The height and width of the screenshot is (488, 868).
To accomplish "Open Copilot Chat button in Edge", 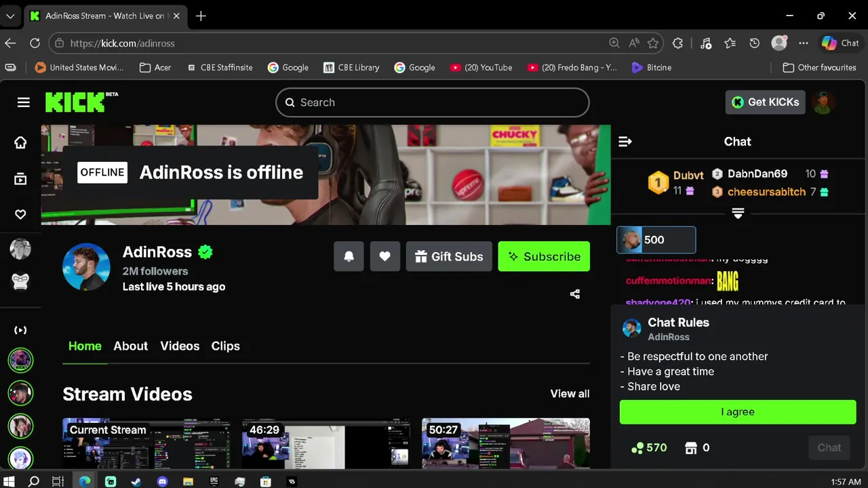I will (x=841, y=43).
